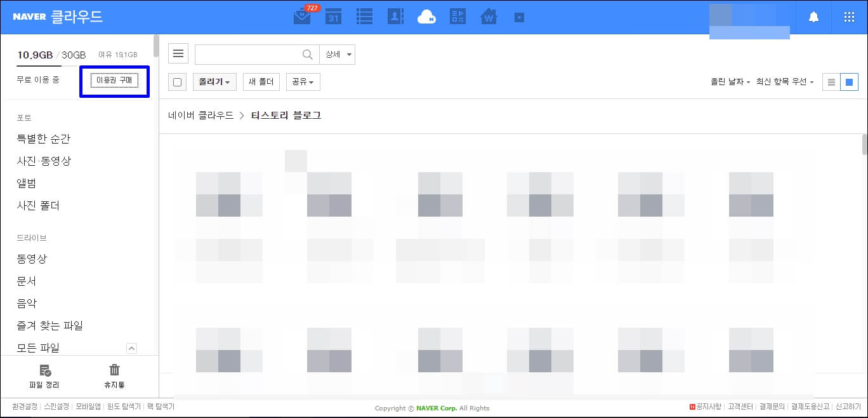The image size is (868, 418).
Task: Click the 이용권 구매 purchase button
Action: coord(115,80)
